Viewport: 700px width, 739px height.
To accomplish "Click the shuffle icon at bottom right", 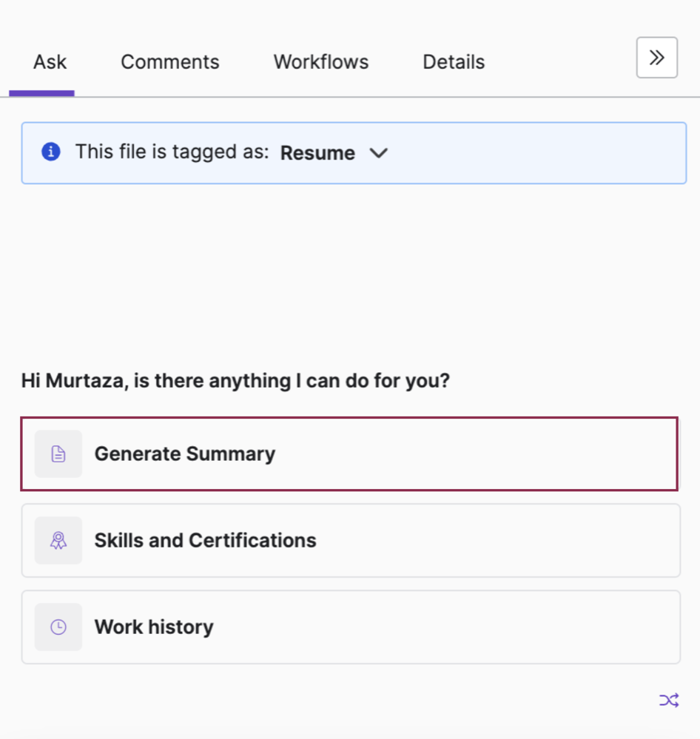I will coord(668,700).
